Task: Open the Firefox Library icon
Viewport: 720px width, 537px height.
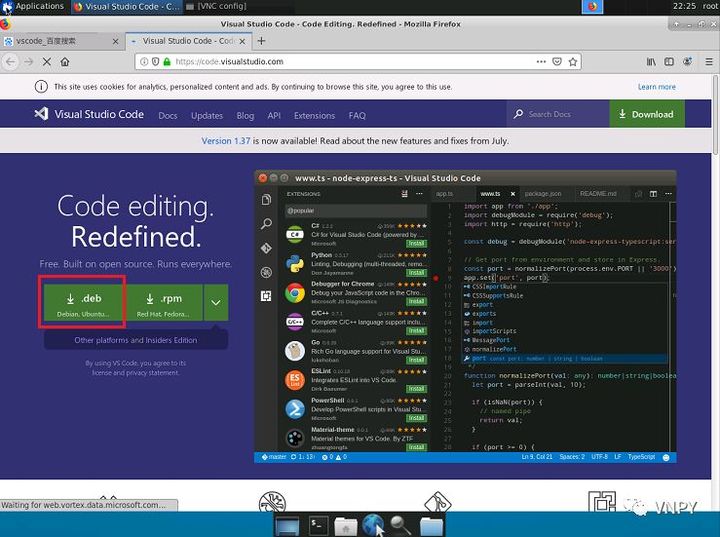Action: coord(651,62)
